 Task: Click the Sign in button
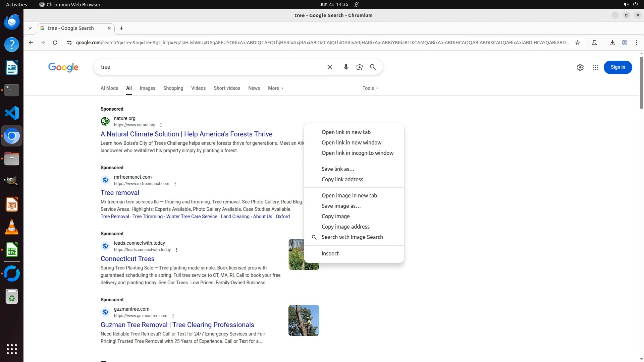(x=618, y=67)
